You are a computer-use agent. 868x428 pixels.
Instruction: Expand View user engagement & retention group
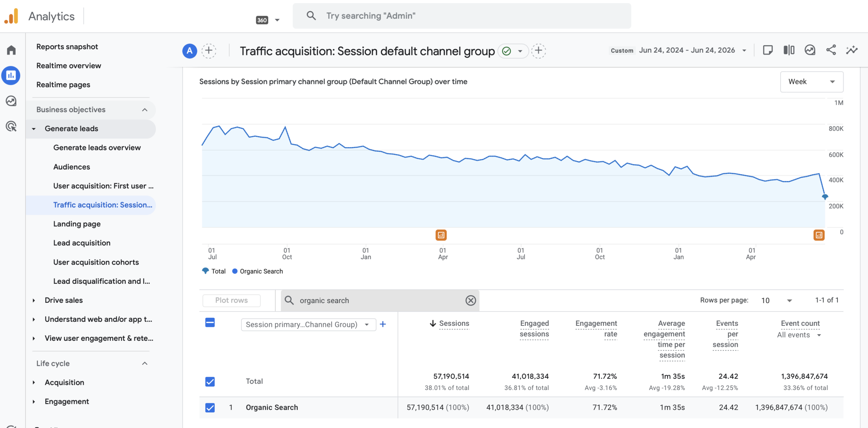point(34,338)
